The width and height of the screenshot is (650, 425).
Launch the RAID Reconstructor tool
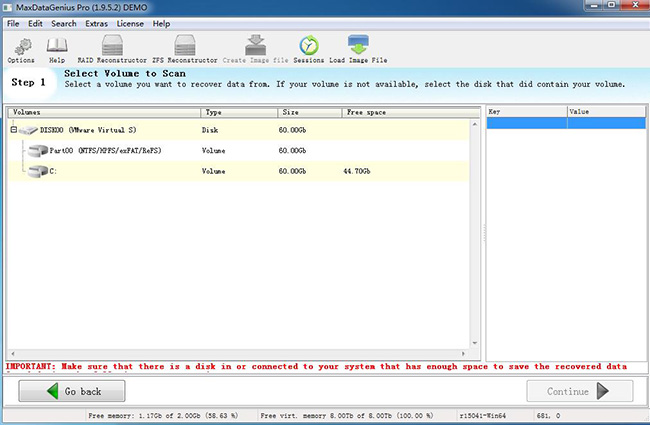tap(112, 45)
